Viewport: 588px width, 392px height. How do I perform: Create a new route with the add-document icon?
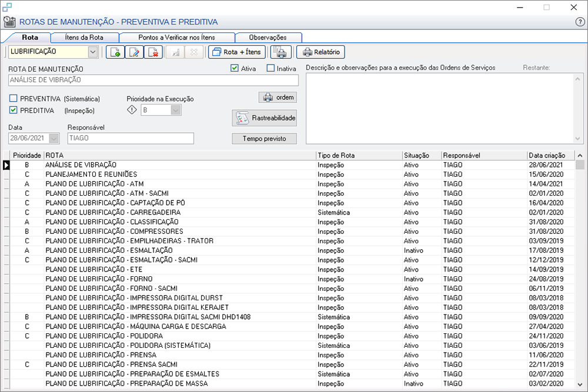(115, 52)
